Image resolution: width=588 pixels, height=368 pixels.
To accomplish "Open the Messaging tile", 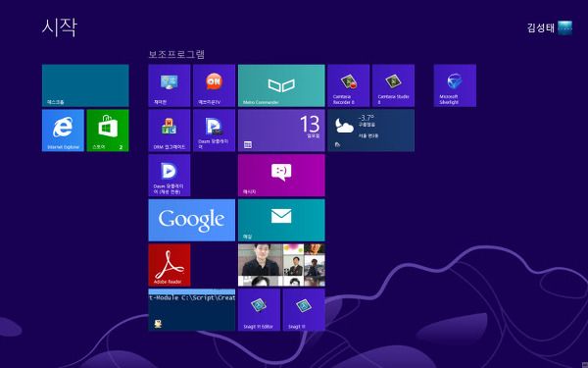I will point(281,176).
